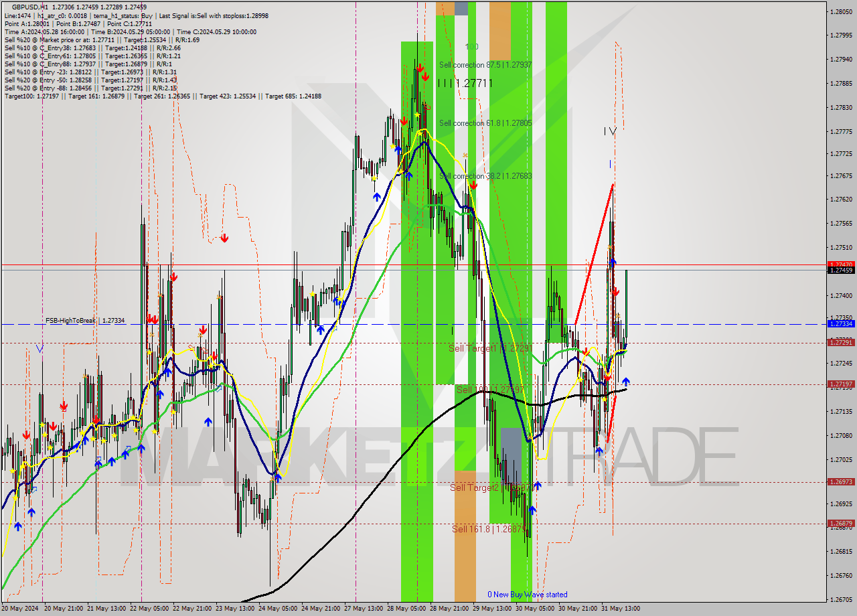
Task: Select the 'Sell %20 @ Entry -88' line
Action: (90, 88)
